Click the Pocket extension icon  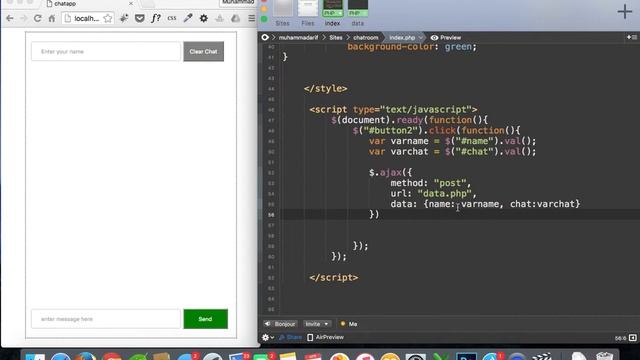[140, 18]
